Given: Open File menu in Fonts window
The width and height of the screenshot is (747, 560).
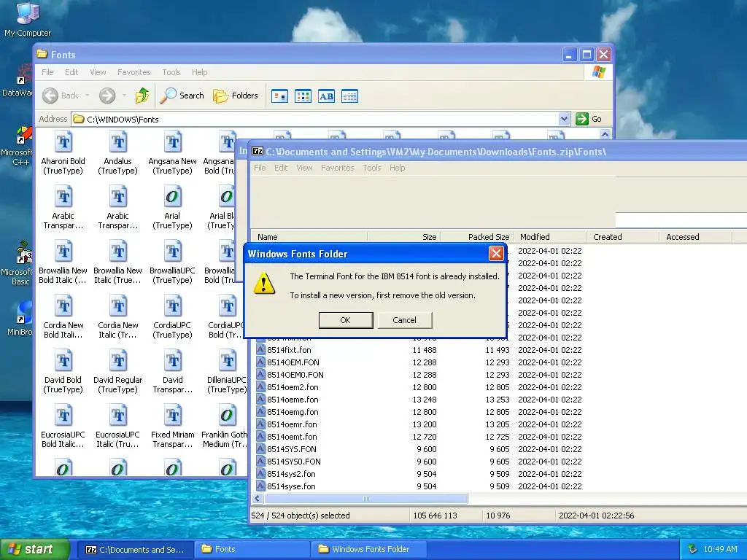Looking at the screenshot, I should click(x=47, y=72).
